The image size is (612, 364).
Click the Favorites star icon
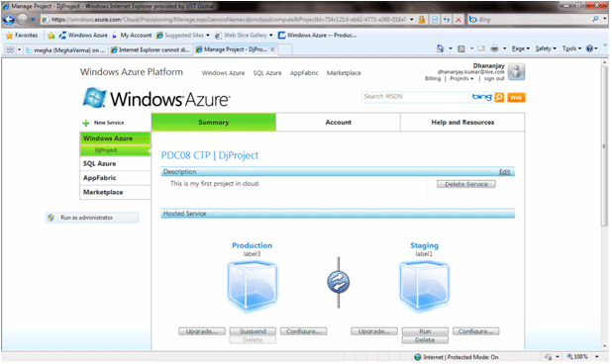(9, 36)
